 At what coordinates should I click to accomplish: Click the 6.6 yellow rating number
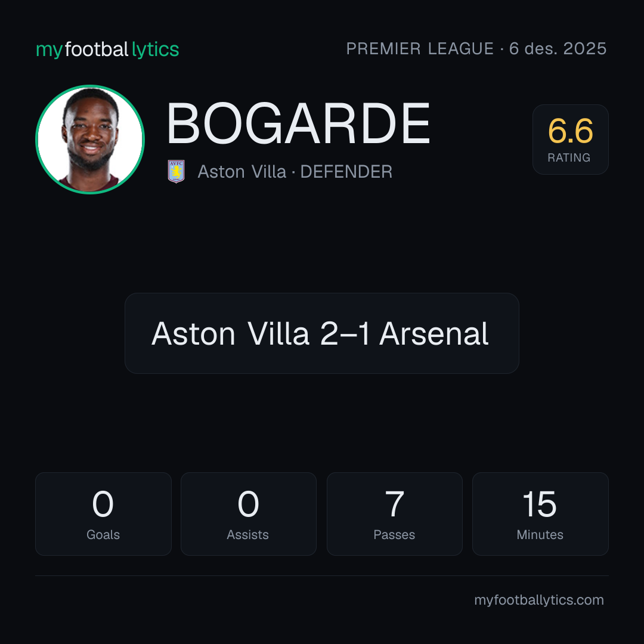(571, 131)
